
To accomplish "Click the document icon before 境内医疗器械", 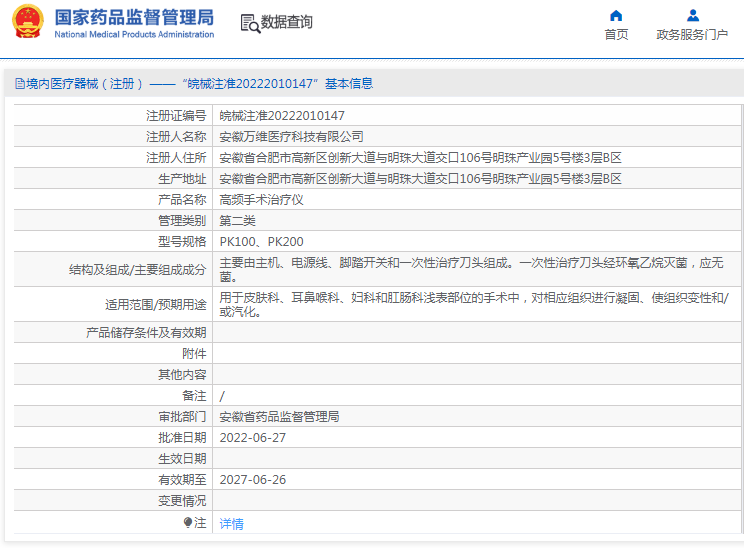I will (x=19, y=84).
